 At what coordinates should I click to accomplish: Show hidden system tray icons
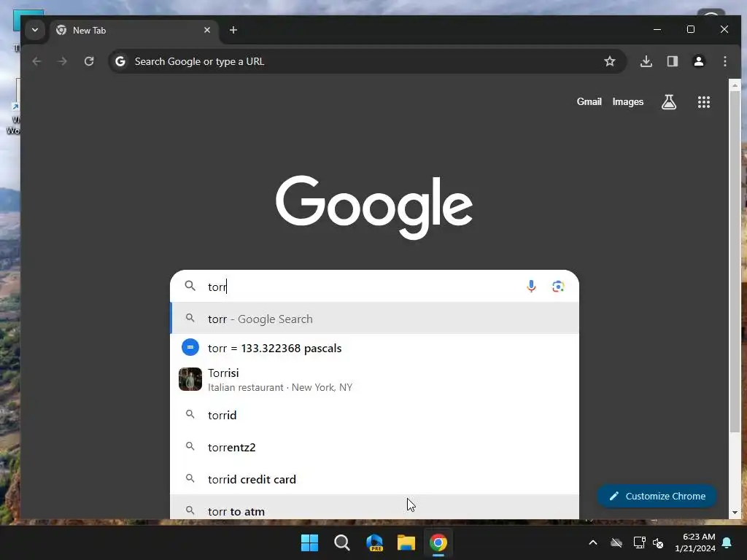[593, 542]
